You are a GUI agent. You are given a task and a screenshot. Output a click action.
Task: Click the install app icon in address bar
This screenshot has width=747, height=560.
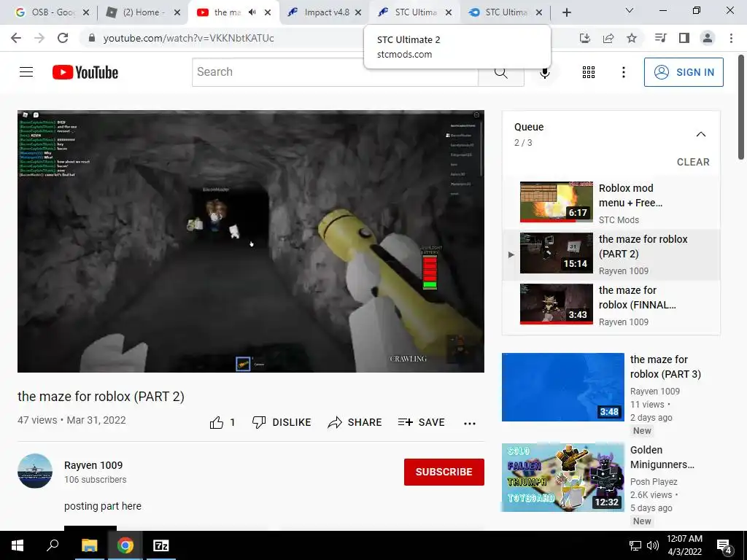click(585, 38)
